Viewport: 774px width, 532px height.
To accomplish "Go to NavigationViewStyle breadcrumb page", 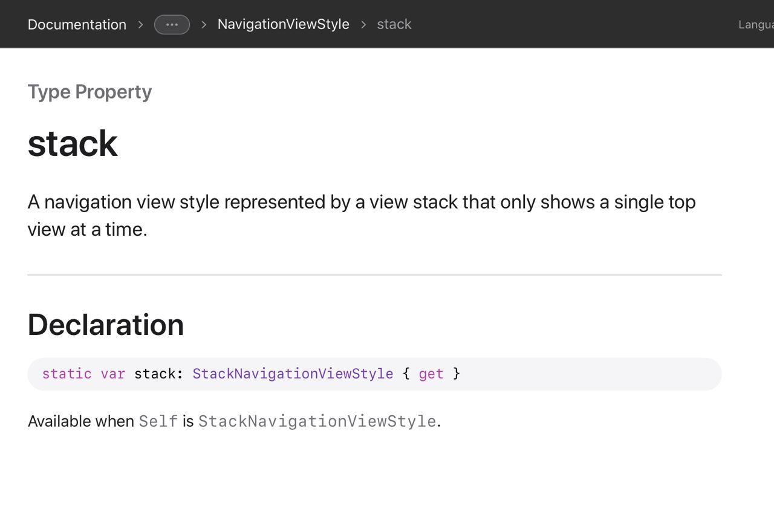I will point(283,24).
